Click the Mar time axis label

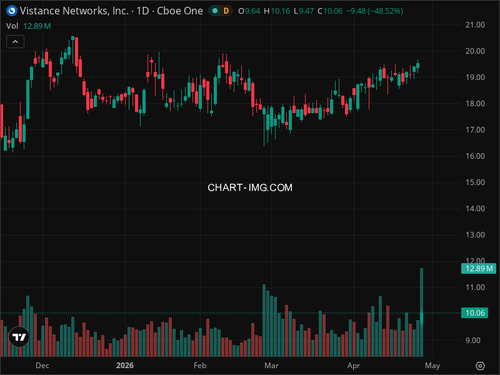coord(271,366)
